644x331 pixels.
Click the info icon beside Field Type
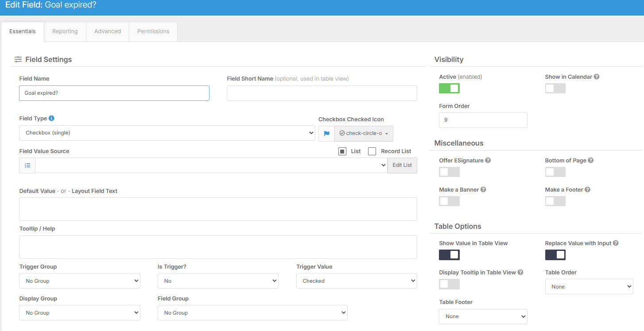coord(51,118)
